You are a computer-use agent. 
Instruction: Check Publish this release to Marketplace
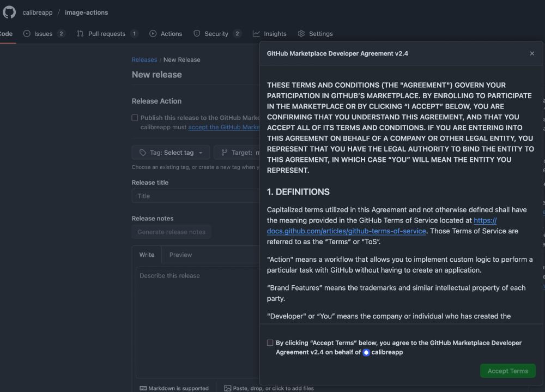135,118
